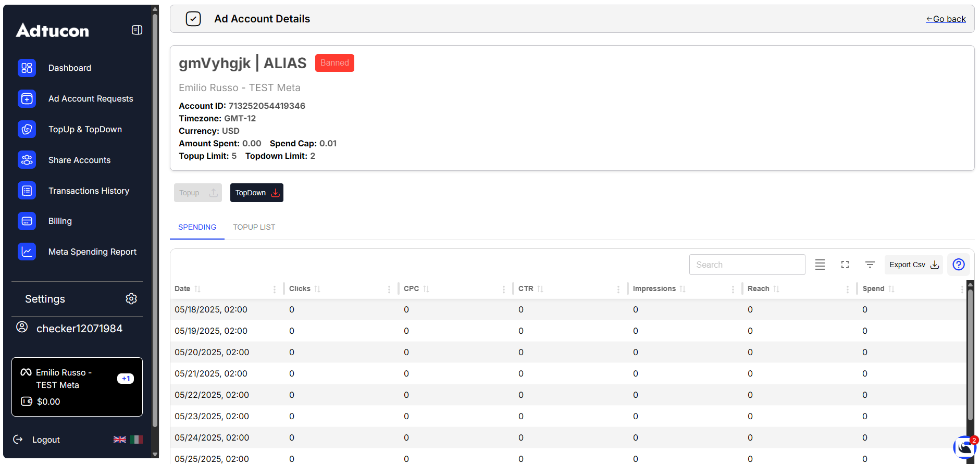Screen dimensions: 980x464
Task: Open Clicks column actions menu
Action: click(x=389, y=289)
